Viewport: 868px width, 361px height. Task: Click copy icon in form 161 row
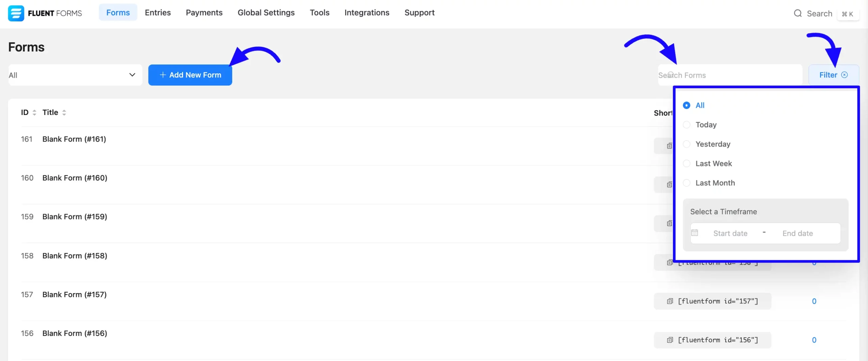tap(669, 146)
